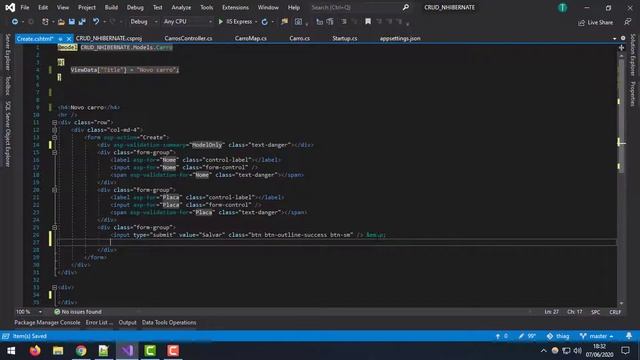
Task: Open notifications bell in status bar
Action: pyautogui.click(x=629, y=336)
